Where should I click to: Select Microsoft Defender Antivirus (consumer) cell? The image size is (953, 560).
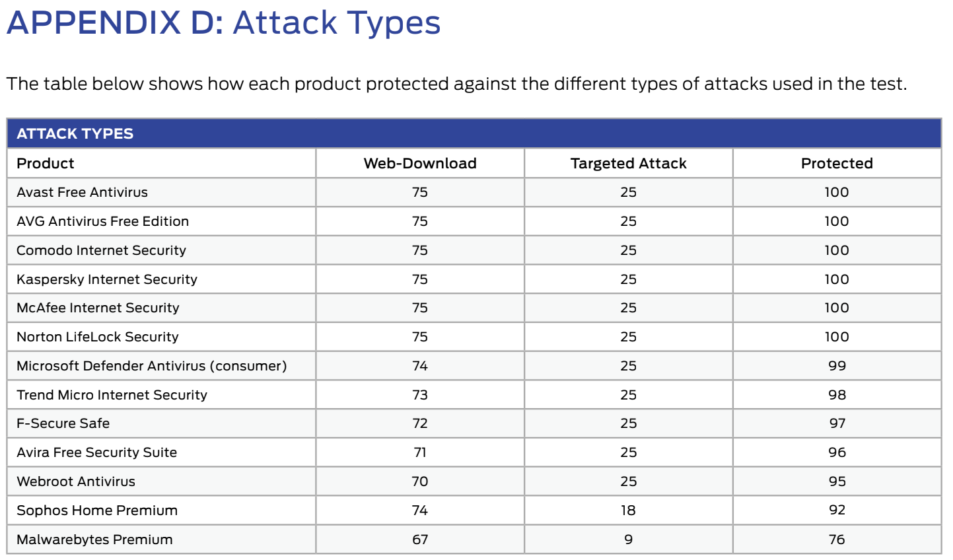152,366
